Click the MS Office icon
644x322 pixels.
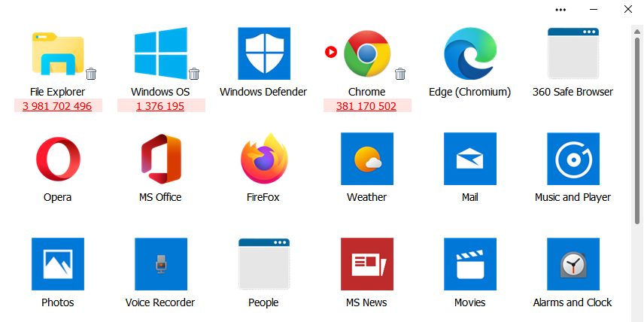(x=160, y=159)
